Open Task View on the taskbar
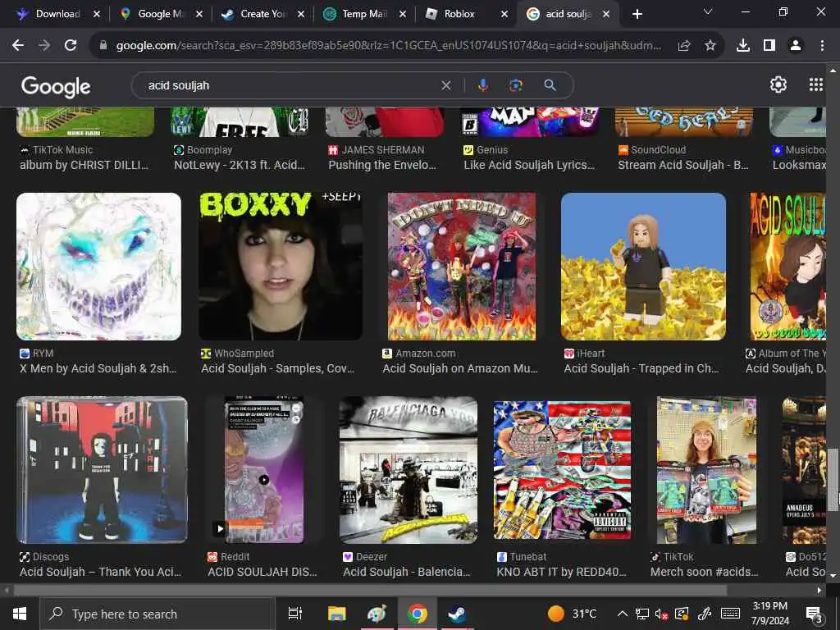The height and width of the screenshot is (630, 840). pyautogui.click(x=295, y=614)
